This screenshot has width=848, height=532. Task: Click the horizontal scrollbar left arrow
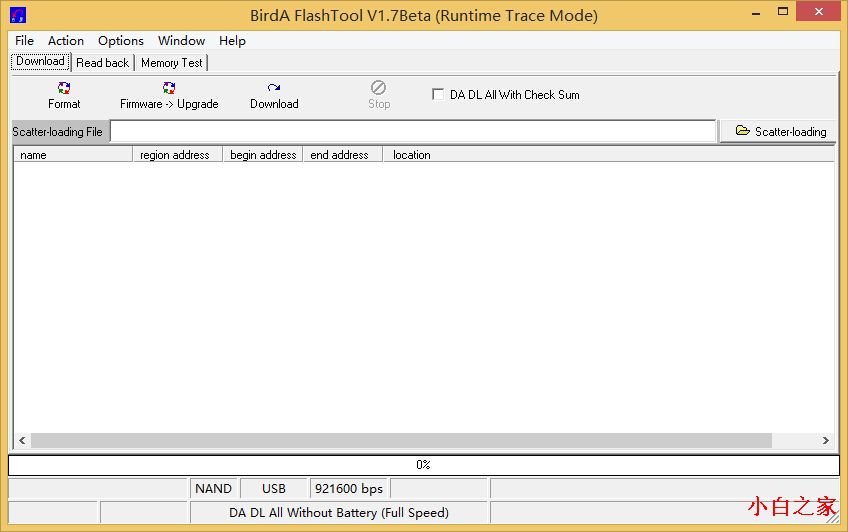[x=22, y=441]
